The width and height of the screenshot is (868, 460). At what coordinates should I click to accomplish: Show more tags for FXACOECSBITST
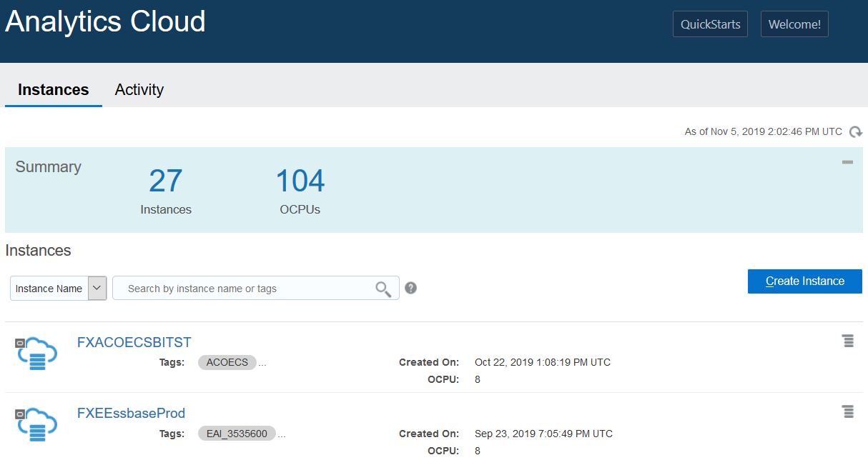tap(262, 363)
